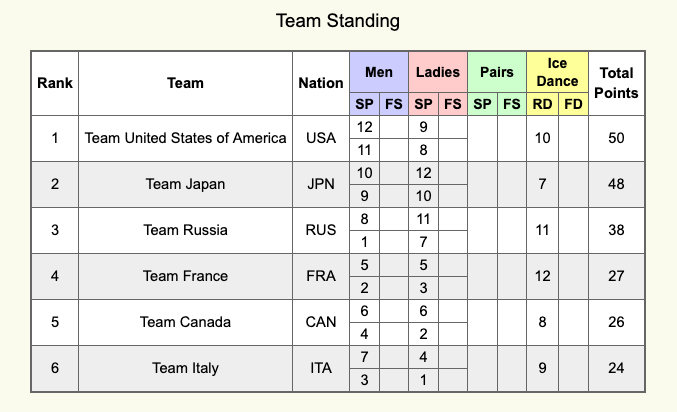This screenshot has height=412, width=677.
Task: Click the FD sub-header under Ice Dance
Action: click(573, 104)
